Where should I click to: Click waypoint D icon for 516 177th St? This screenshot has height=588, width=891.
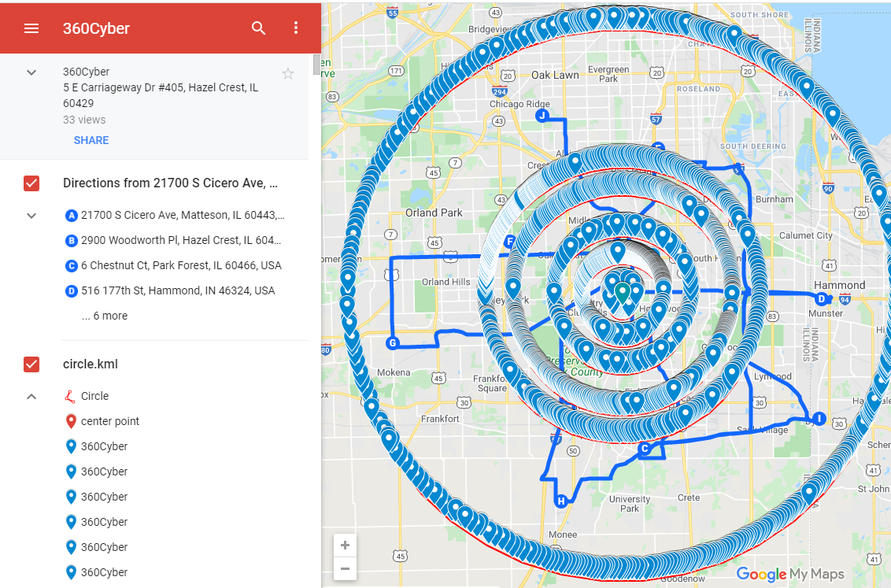(x=72, y=290)
